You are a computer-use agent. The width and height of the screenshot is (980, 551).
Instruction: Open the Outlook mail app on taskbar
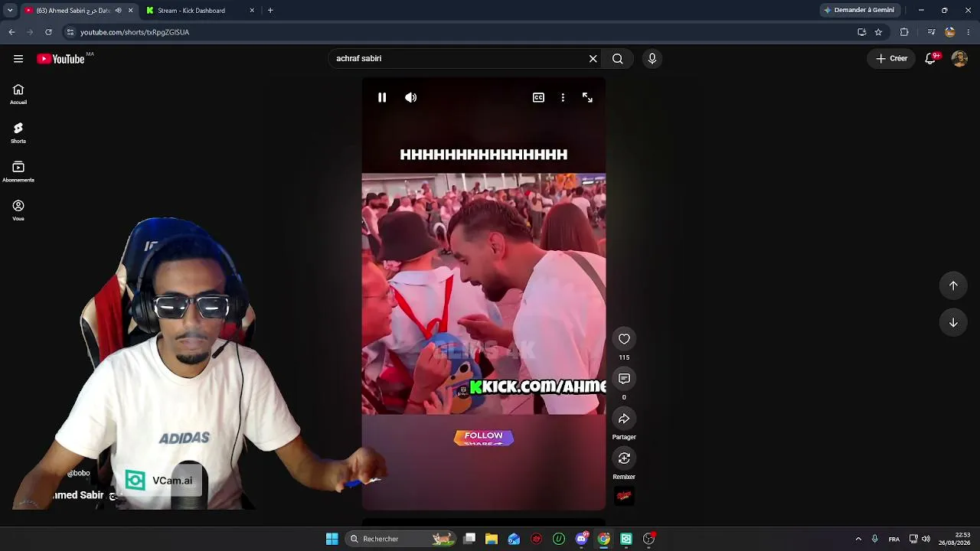[514, 539]
